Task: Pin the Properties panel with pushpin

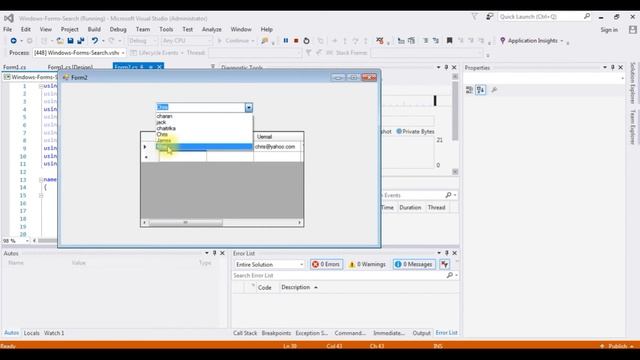Action: pyautogui.click(x=613, y=67)
